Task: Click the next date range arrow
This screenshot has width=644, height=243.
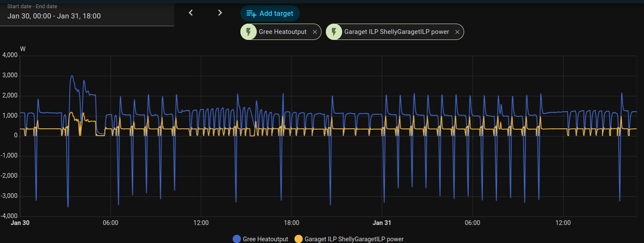Action: [x=220, y=13]
